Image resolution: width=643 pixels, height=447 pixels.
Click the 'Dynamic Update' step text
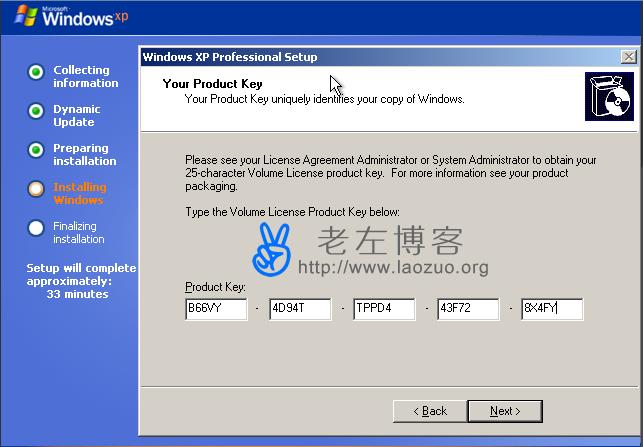[77, 116]
